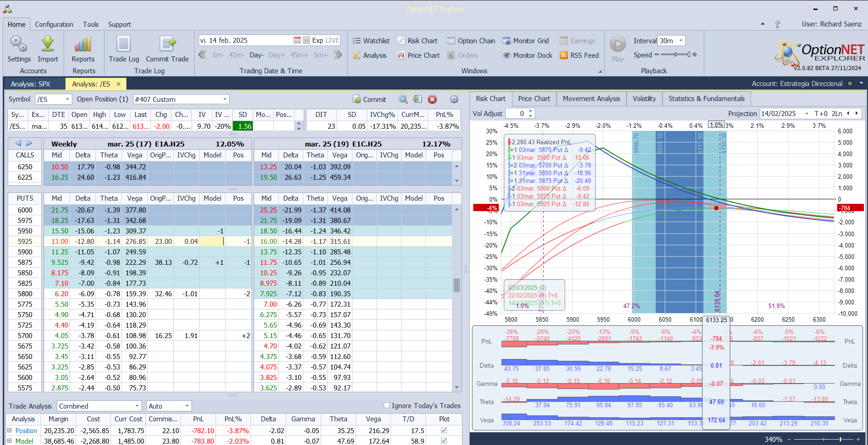Click the Day- time step button

[256, 55]
